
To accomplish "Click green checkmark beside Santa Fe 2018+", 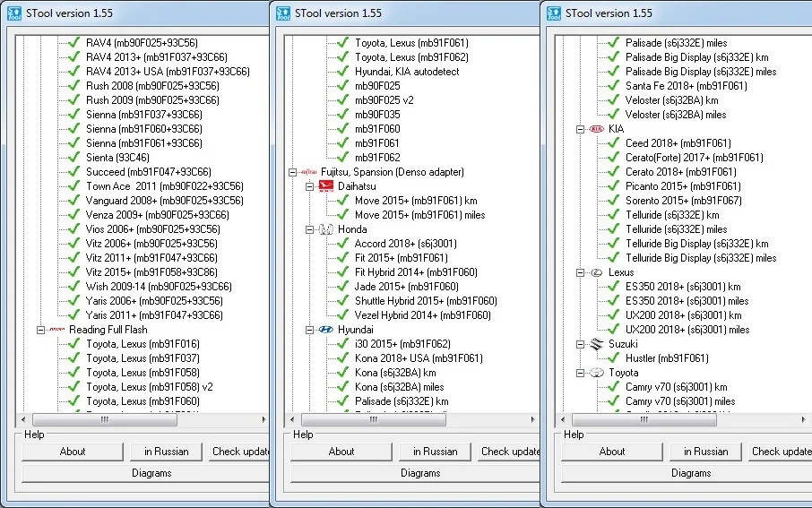I will (613, 85).
